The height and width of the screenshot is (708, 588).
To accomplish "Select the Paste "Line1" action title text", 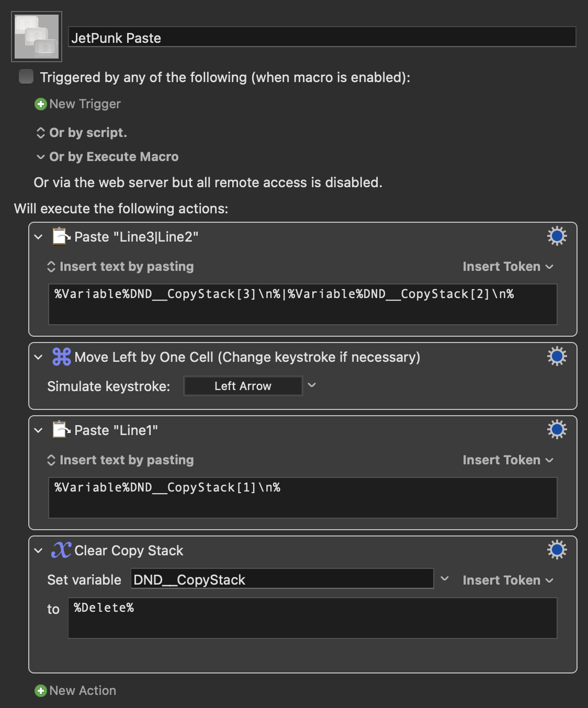I will (x=116, y=430).
